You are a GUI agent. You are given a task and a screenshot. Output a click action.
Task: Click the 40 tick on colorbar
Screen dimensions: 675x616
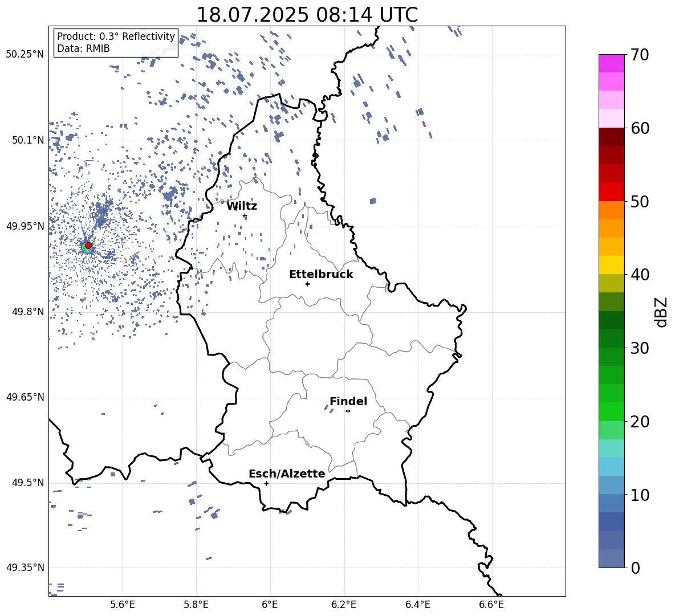pyautogui.click(x=640, y=275)
